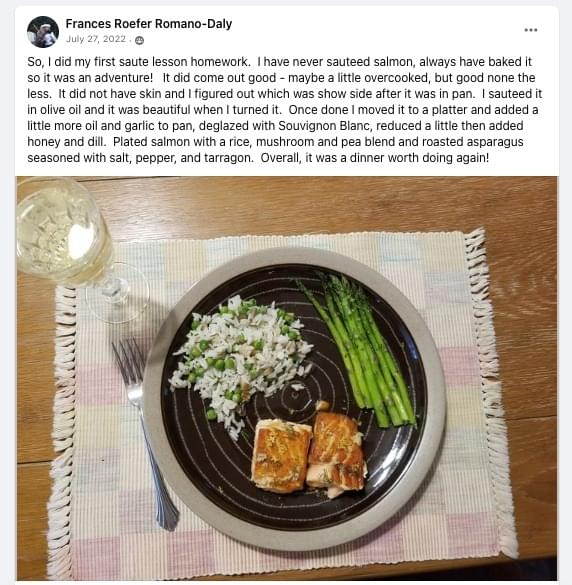This screenshot has height=585, width=572.
Task: Click the audience privacy icon beside the date
Action: click(140, 40)
